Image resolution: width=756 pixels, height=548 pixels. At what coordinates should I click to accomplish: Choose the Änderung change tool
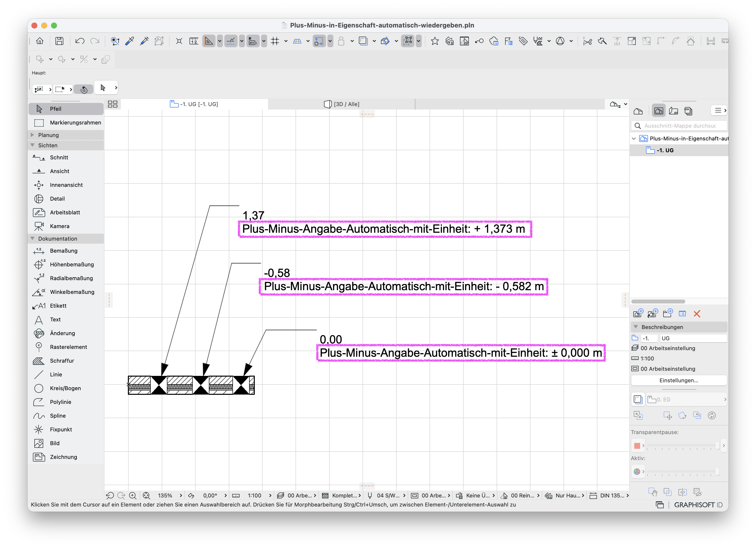click(x=66, y=333)
